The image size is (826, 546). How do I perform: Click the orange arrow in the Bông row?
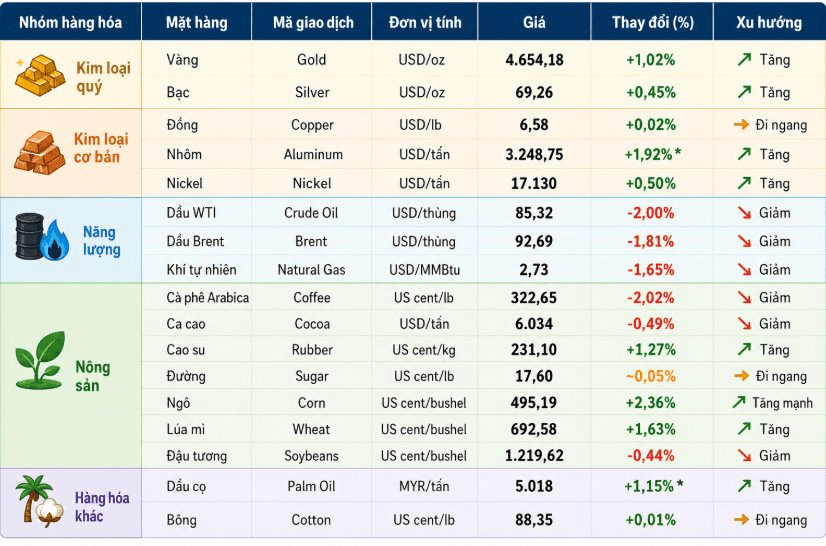pos(741,520)
